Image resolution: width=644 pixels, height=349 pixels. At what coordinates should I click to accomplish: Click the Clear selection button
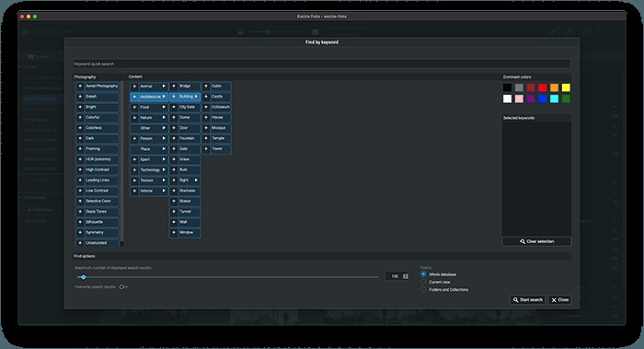pyautogui.click(x=536, y=241)
